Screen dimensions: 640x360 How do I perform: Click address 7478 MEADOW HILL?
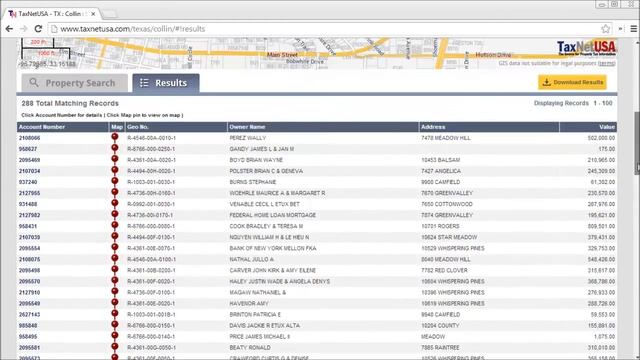coord(446,138)
